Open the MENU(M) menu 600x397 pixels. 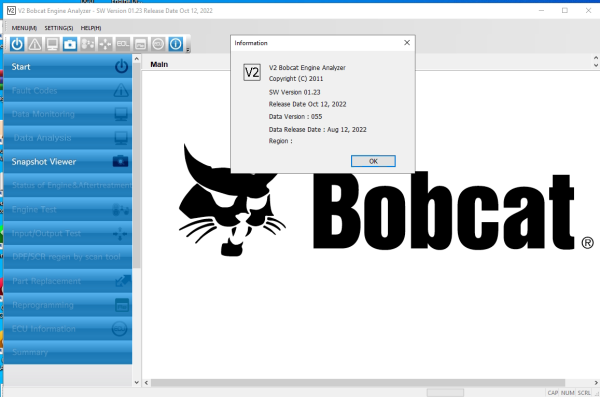(x=24, y=28)
